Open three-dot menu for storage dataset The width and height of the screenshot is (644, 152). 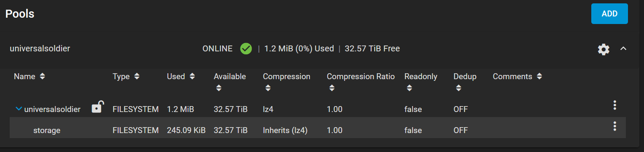(615, 126)
